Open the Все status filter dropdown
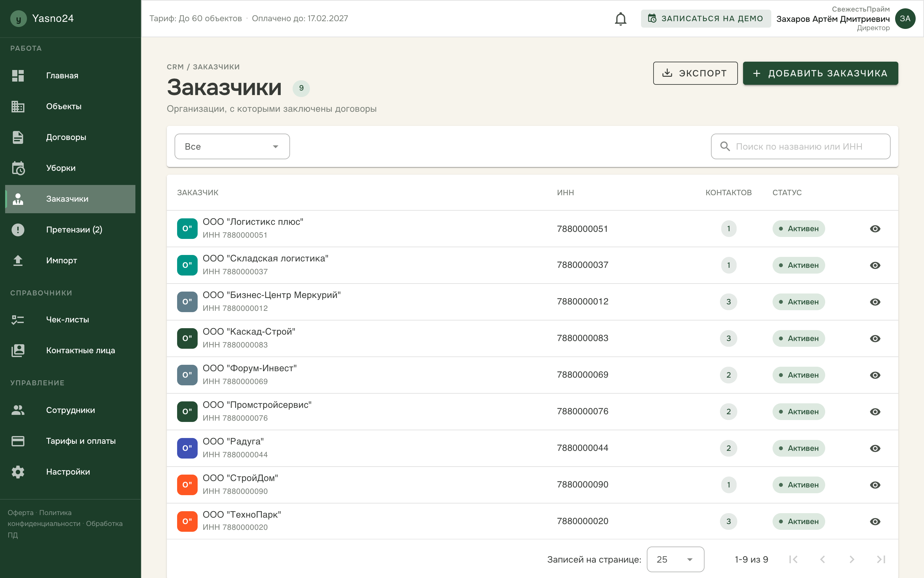This screenshot has height=578, width=924. [232, 146]
